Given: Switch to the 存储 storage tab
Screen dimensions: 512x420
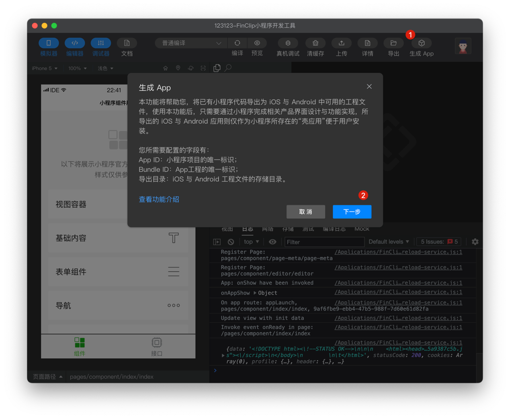Looking at the screenshot, I should coord(288,229).
